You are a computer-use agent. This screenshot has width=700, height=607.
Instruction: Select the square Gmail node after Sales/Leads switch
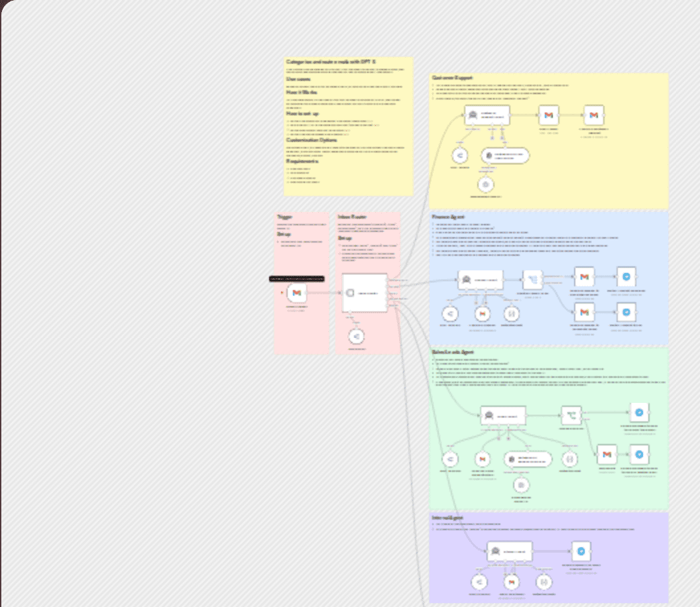tap(607, 455)
